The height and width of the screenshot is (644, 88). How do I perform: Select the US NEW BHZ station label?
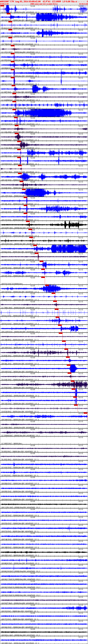21,260
